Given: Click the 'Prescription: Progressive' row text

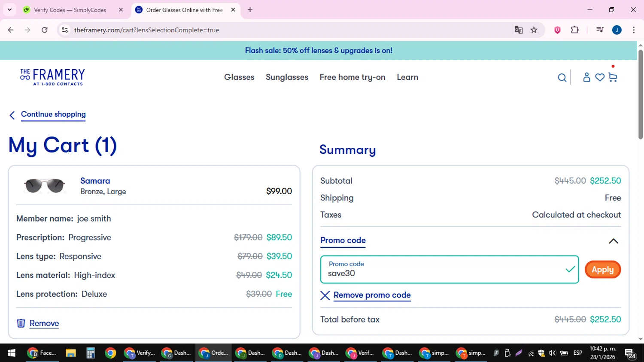Looking at the screenshot, I should 64,237.
